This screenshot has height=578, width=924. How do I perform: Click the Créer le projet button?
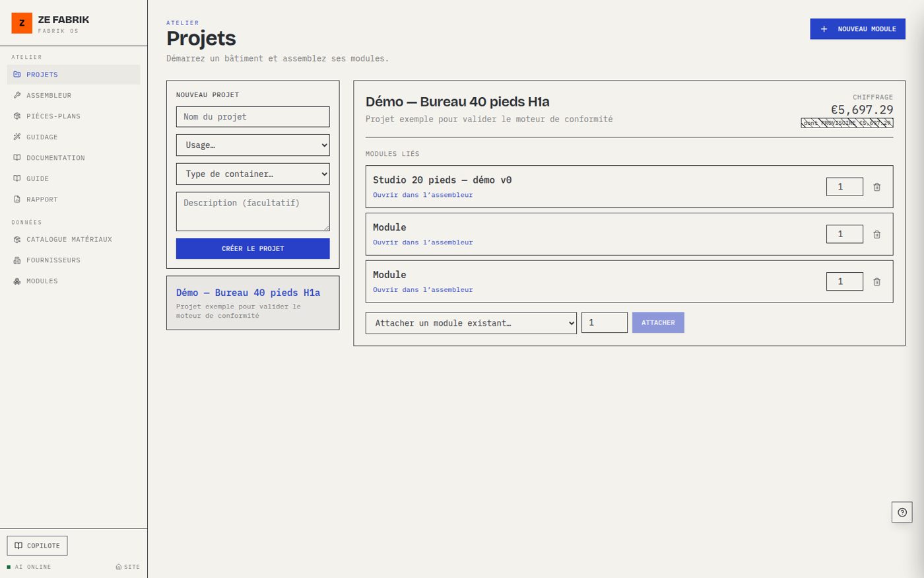[x=253, y=248]
